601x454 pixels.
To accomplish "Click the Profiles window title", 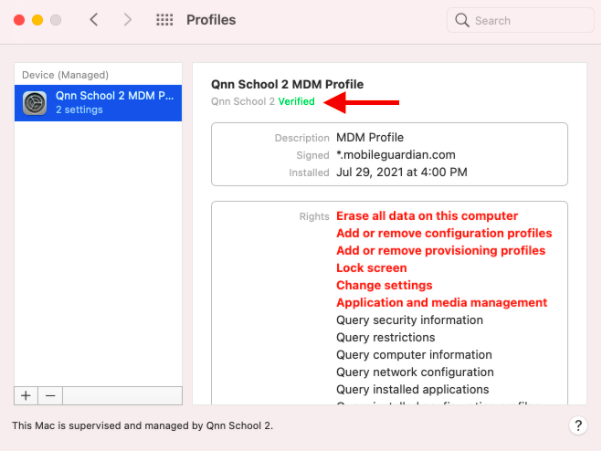I will click(x=211, y=20).
